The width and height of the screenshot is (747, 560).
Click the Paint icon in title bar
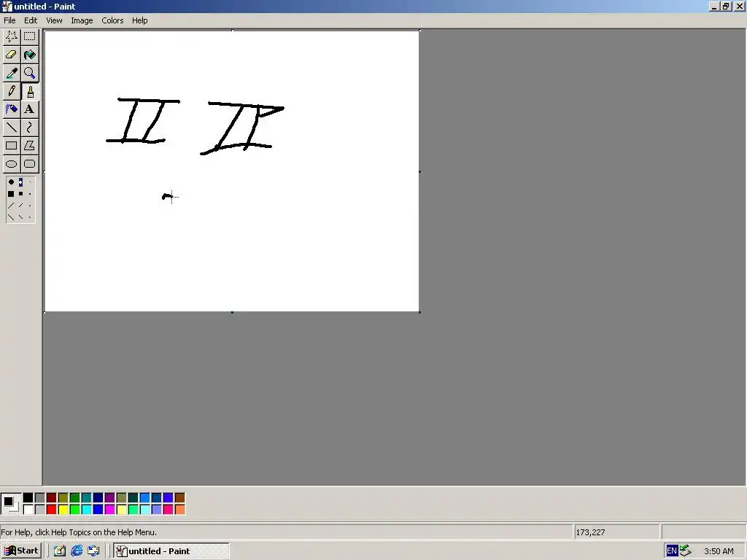7,6
